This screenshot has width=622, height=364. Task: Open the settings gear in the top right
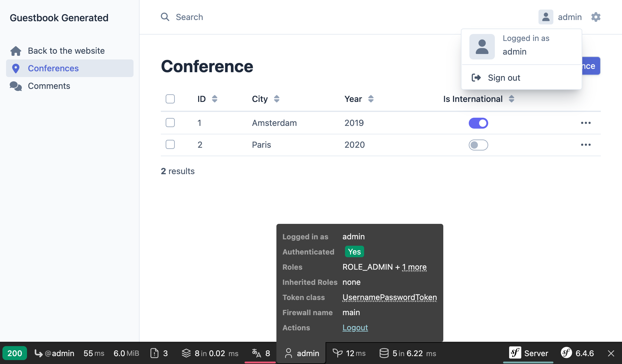(x=595, y=17)
